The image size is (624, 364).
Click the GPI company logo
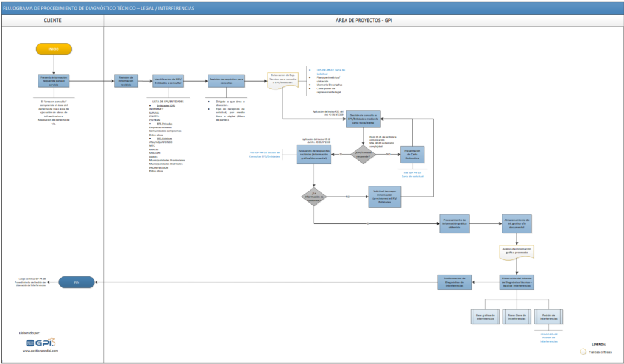pyautogui.click(x=46, y=342)
